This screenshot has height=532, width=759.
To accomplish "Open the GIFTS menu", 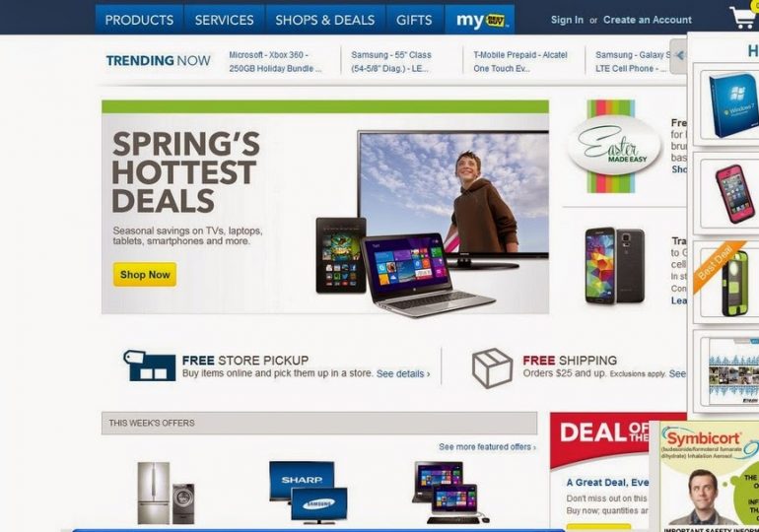I will click(414, 20).
